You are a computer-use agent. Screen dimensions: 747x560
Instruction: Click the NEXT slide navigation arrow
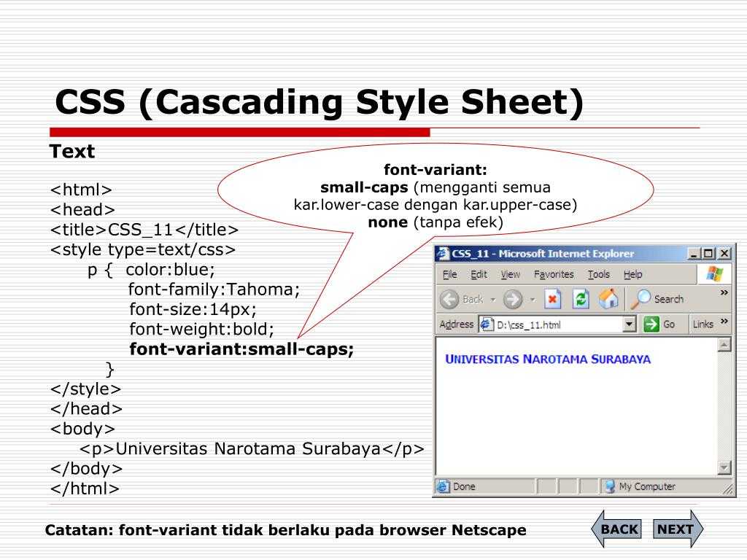coord(678,529)
